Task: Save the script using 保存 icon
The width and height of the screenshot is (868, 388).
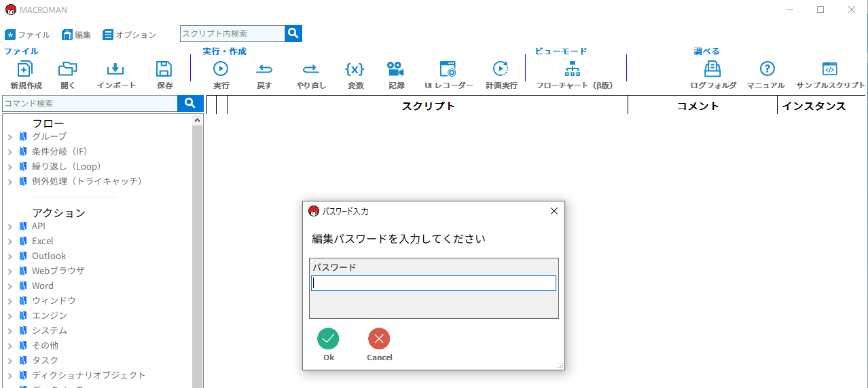Action: pos(164,69)
